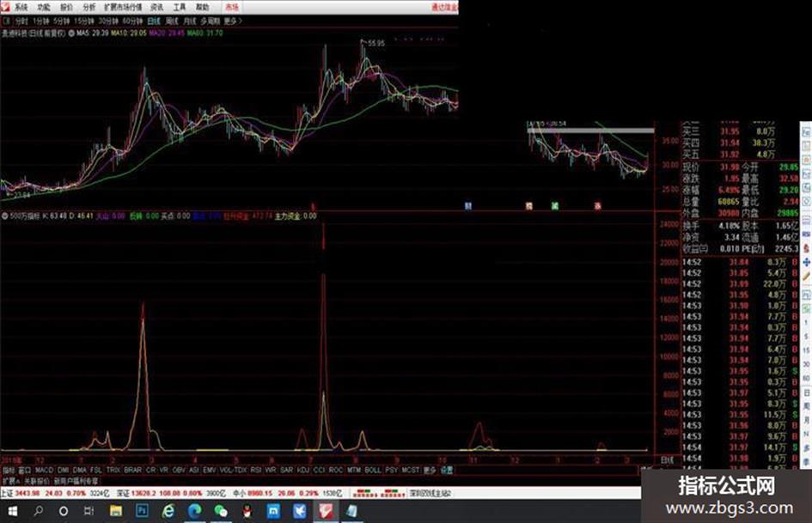
Task: Select the CCI indicator
Action: point(319,470)
